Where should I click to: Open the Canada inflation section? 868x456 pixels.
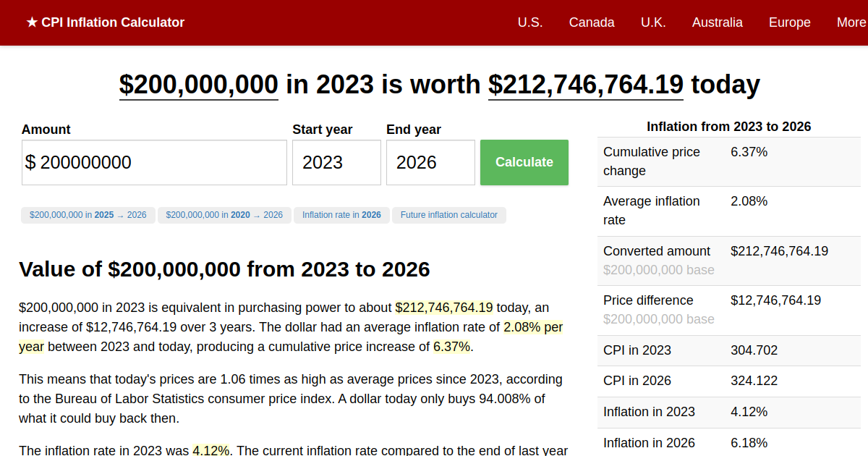(x=592, y=22)
